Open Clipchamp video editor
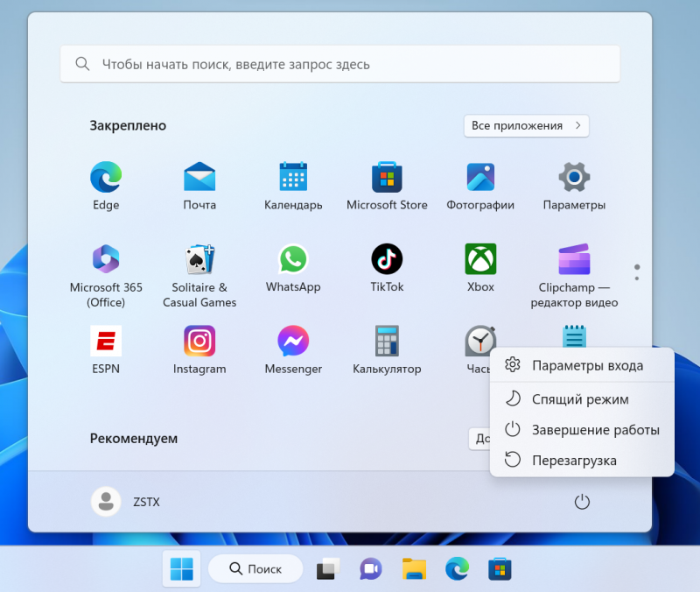This screenshot has height=592, width=700. coord(574,276)
